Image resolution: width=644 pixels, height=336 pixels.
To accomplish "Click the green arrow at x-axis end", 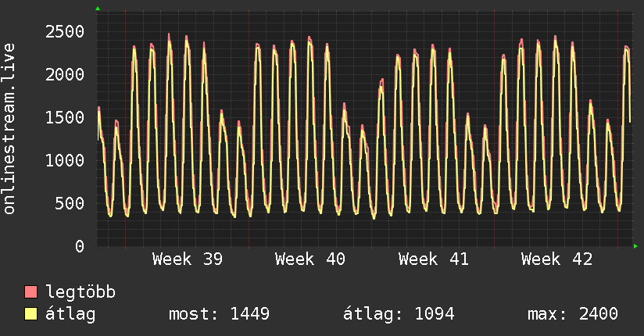I will point(635,246).
